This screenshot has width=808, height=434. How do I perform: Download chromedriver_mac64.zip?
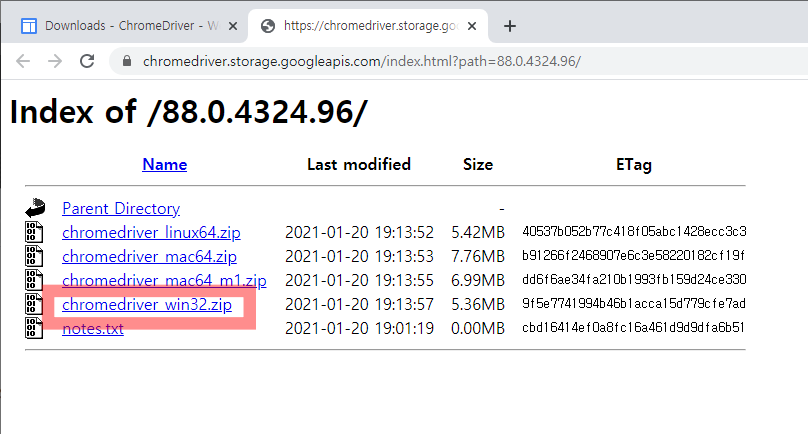coord(149,256)
